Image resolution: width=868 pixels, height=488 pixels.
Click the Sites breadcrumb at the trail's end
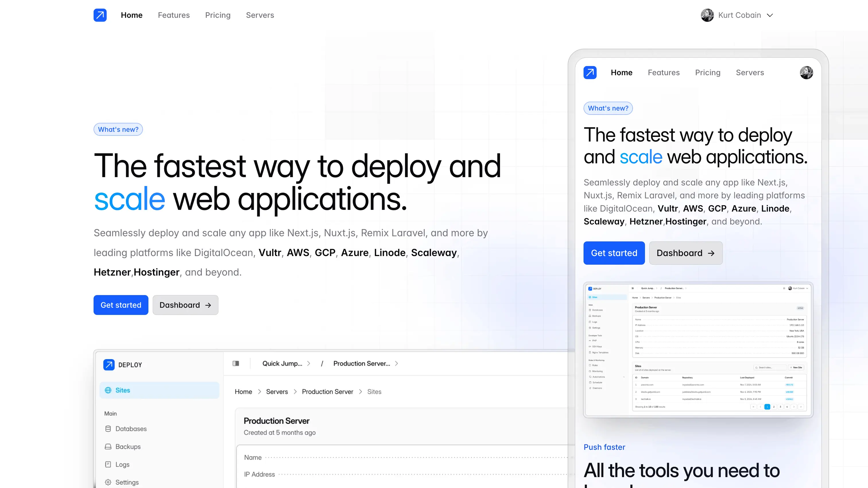click(374, 392)
